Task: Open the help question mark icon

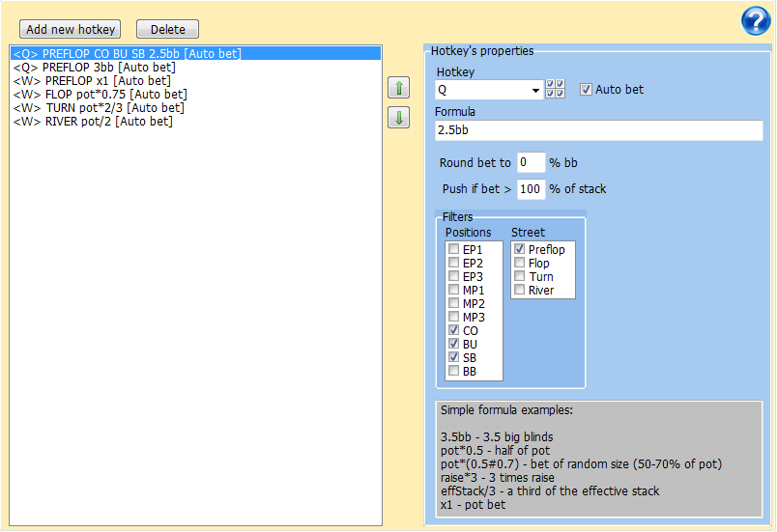Action: [755, 21]
